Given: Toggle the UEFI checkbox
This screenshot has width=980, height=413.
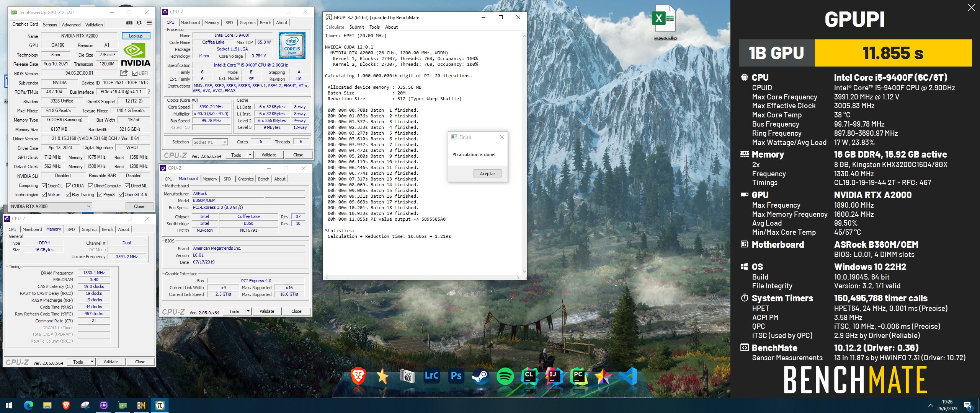Looking at the screenshot, I should (135, 73).
